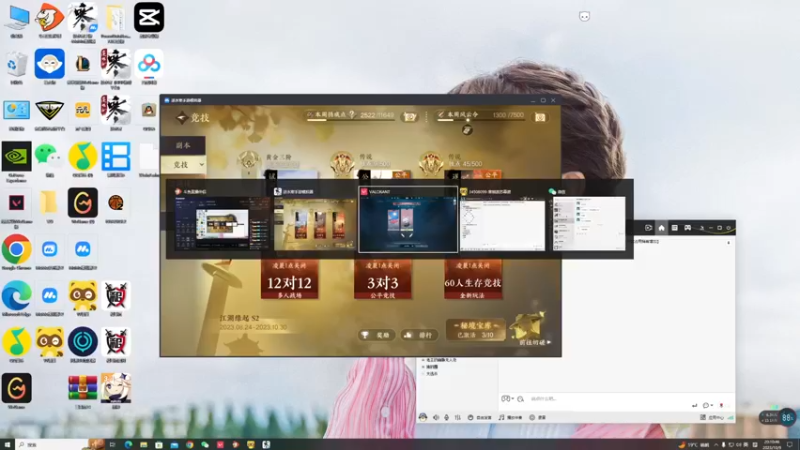800x450 pixels.
Task: Open File Explorer on the taskbar
Action: tap(144, 445)
